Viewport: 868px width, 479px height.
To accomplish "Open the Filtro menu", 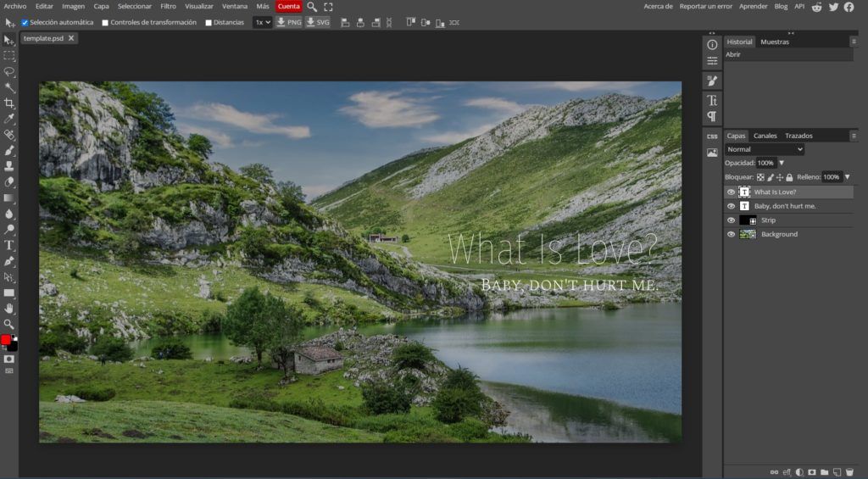I will point(168,6).
